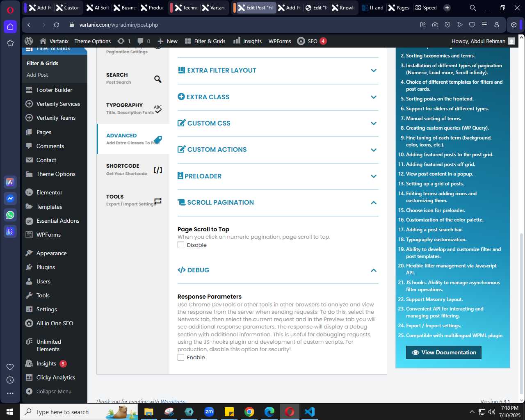525x420 pixels.
Task: Click the snapshot camera icon in address bar
Action: pos(435,25)
